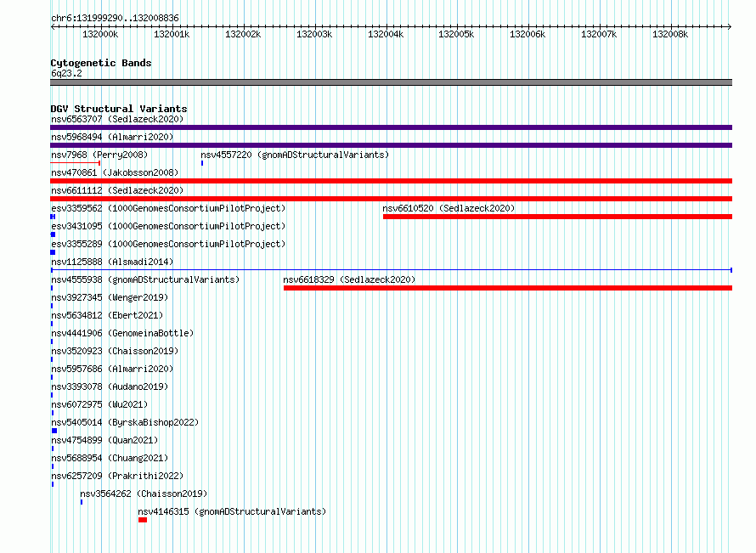Screen dimensions: 756x553
Task: Select the Cytogenetic Bands track title
Action: [x=101, y=63]
